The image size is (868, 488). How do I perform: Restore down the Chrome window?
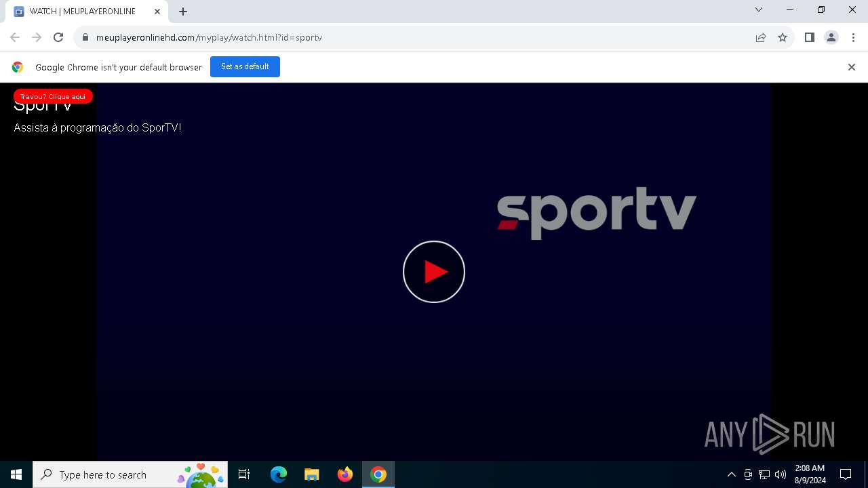tap(821, 9)
